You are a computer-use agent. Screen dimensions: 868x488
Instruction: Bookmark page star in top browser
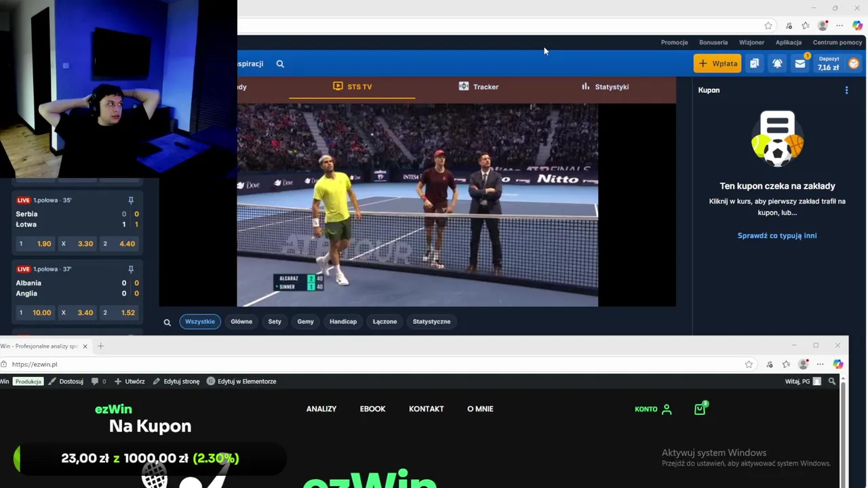[x=768, y=26]
